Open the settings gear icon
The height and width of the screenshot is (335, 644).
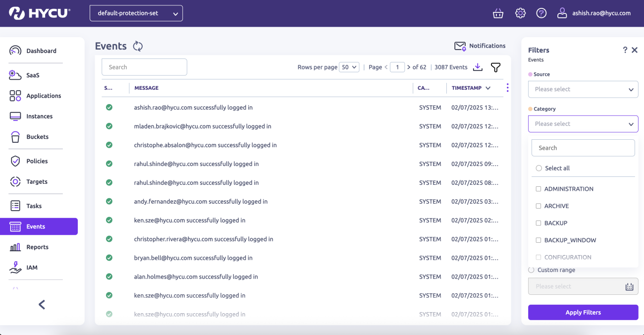tap(520, 13)
